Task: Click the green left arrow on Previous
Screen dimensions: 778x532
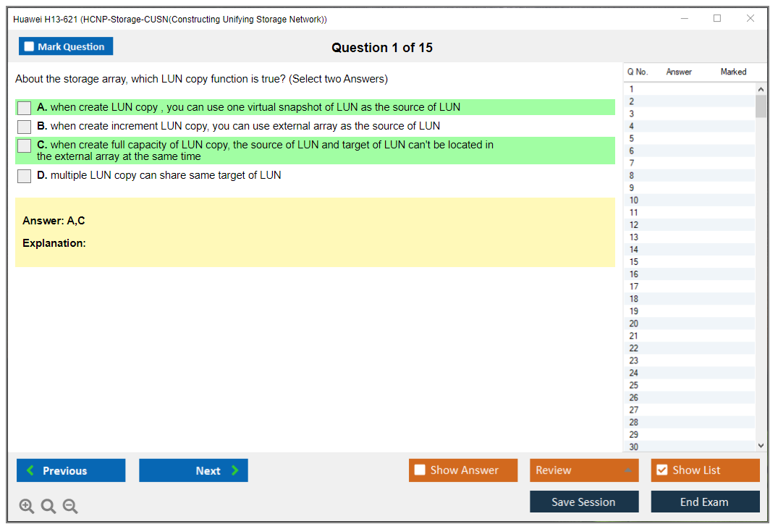Action: [x=30, y=470]
